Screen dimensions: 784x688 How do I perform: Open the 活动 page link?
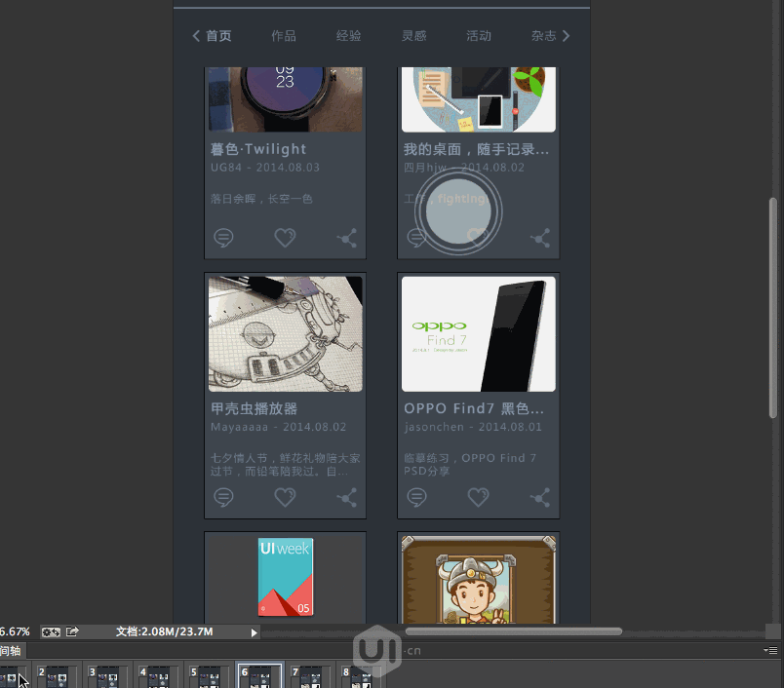click(x=478, y=36)
